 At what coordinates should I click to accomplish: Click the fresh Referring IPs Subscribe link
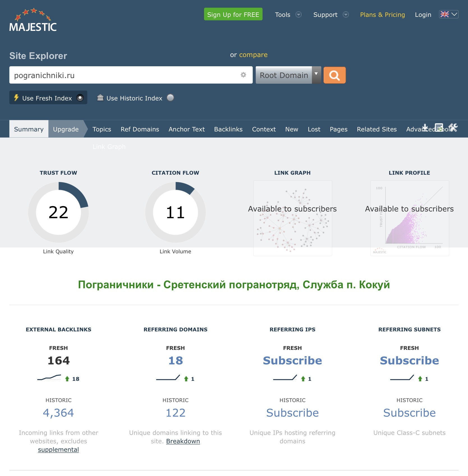click(292, 360)
